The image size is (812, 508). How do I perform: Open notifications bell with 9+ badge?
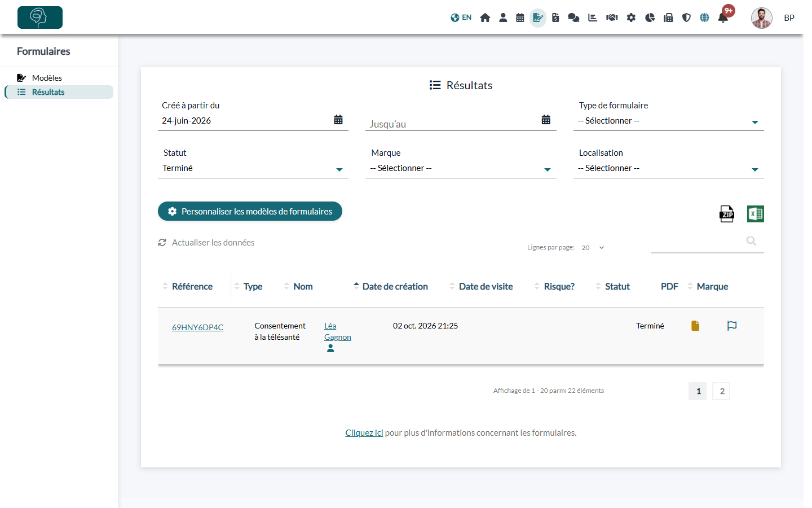click(x=723, y=17)
